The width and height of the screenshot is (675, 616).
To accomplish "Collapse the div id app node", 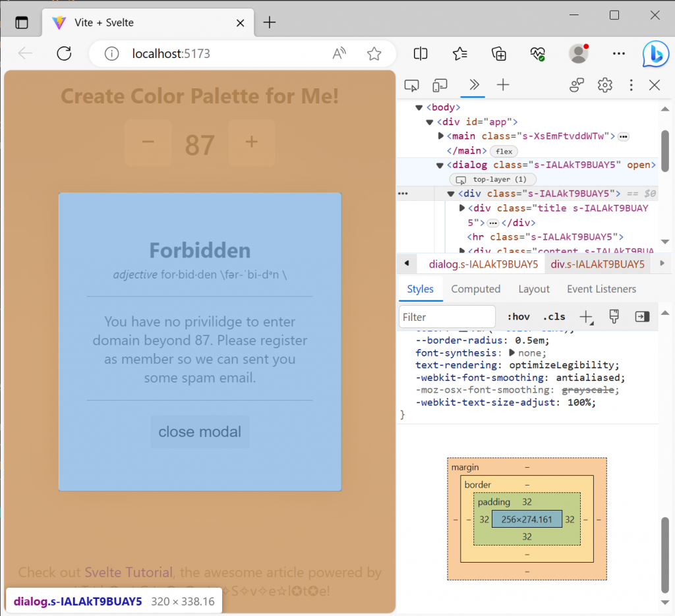I will (429, 122).
